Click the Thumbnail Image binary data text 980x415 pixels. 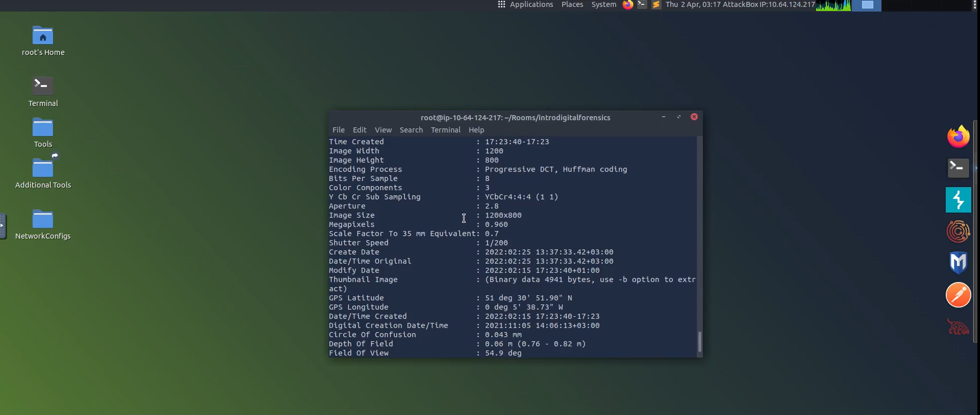point(590,280)
